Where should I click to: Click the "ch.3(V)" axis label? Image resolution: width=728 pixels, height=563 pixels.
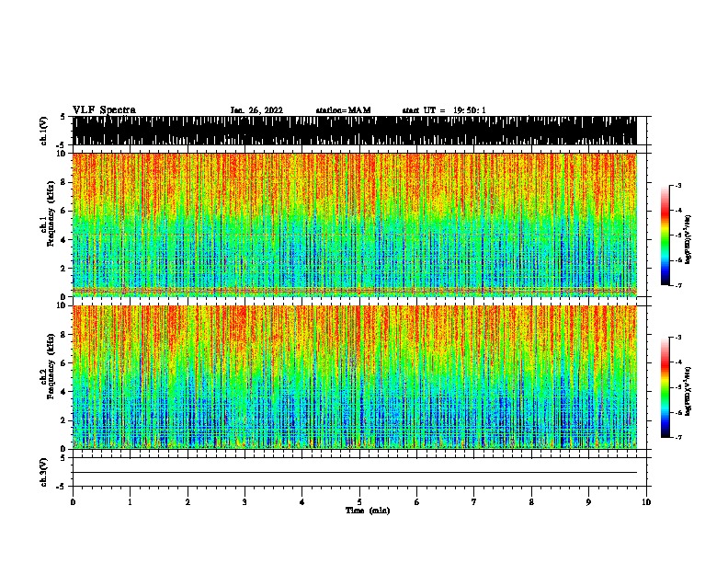coord(43,472)
